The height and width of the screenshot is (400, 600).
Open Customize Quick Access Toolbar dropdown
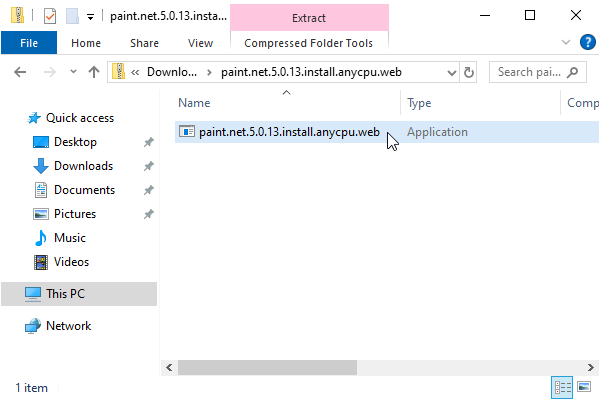point(90,17)
